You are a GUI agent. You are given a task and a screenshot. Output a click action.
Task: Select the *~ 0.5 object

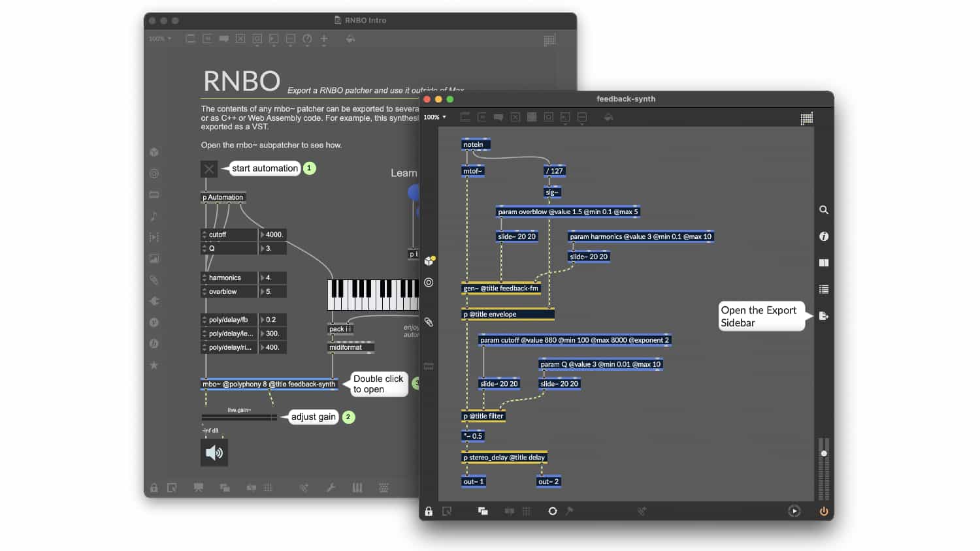473,436
